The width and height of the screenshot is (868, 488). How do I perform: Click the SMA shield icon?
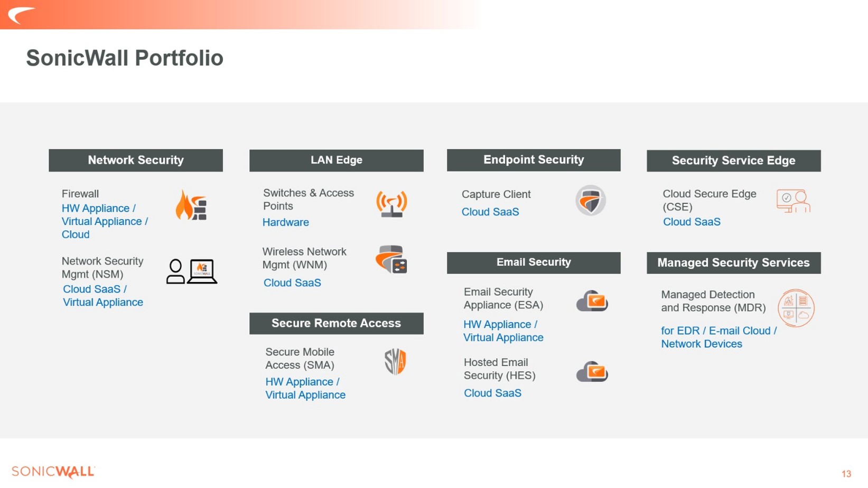point(395,362)
